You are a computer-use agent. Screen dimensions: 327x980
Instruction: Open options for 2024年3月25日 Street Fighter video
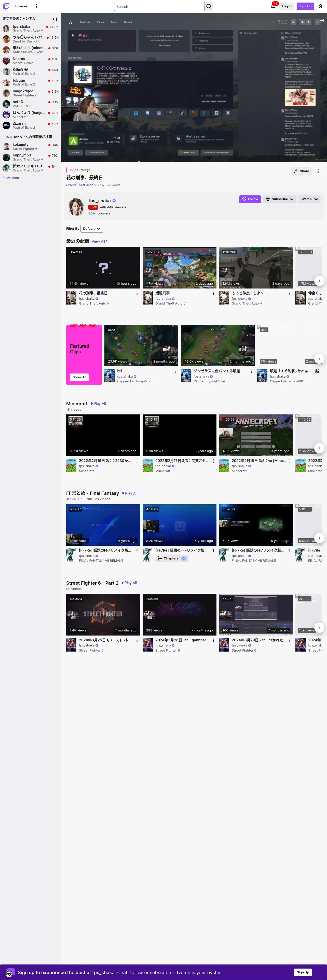(137, 640)
